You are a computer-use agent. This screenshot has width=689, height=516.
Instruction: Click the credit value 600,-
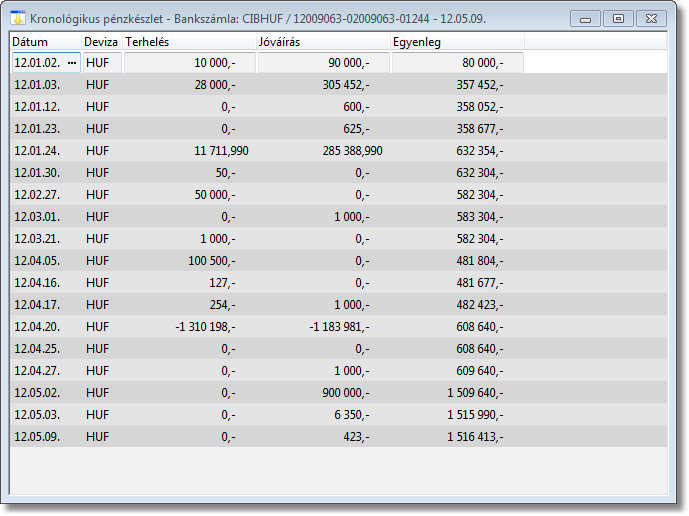coord(356,107)
